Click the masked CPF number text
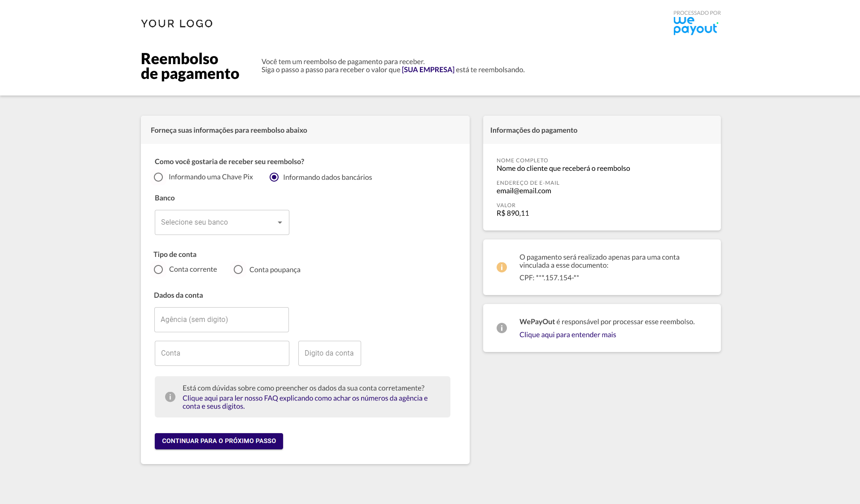Screen dimensions: 860x504 [x=549, y=278]
